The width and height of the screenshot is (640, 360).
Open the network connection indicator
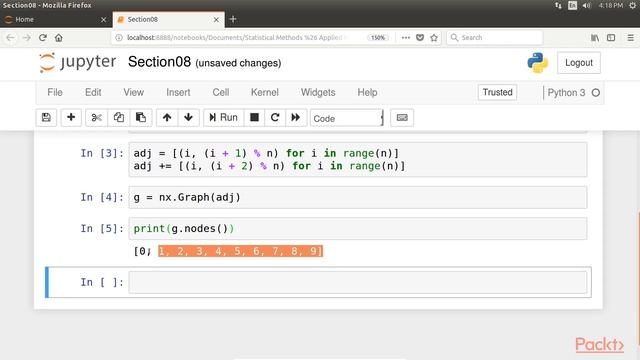click(558, 5)
